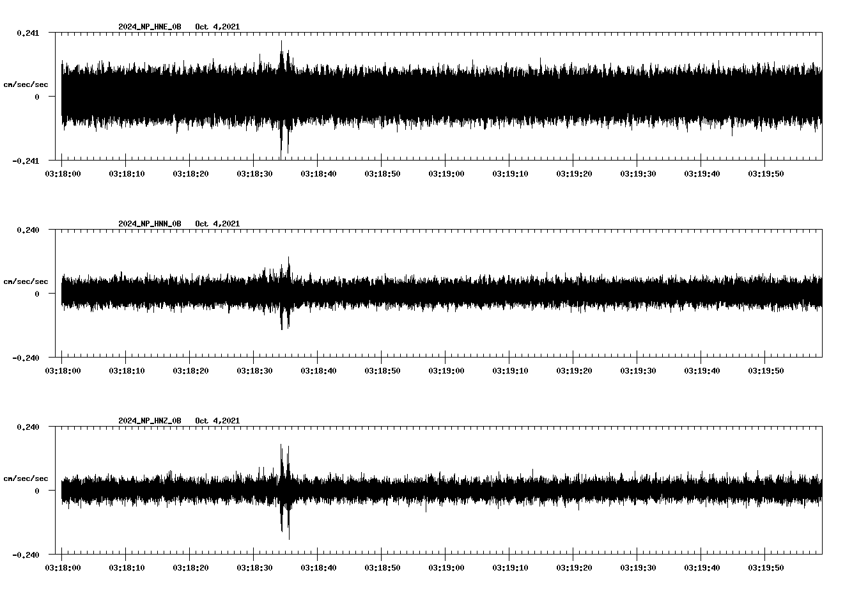Click the HNE waveform spike near 03:18:34

tap(281, 99)
